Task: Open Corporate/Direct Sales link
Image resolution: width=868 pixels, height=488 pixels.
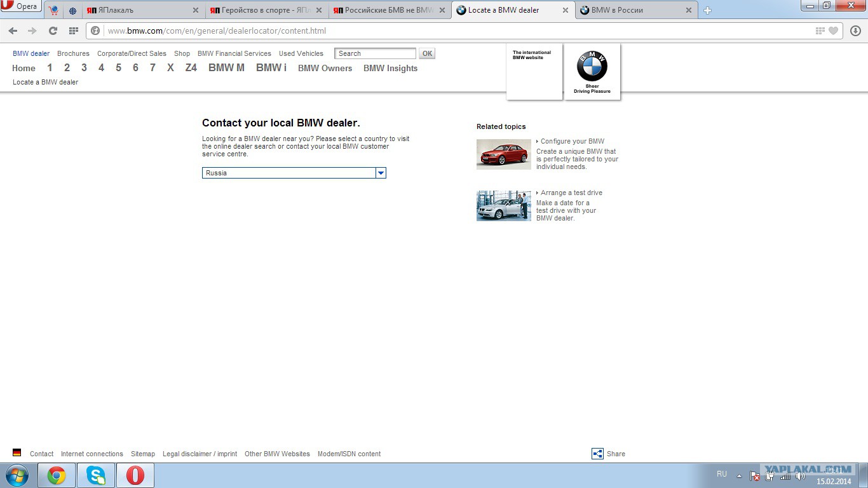Action: pos(132,53)
